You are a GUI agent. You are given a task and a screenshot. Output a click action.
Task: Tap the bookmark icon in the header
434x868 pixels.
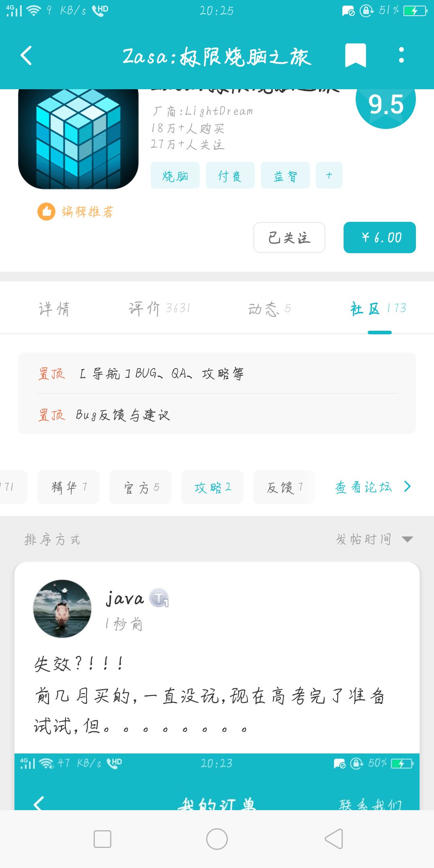(355, 55)
